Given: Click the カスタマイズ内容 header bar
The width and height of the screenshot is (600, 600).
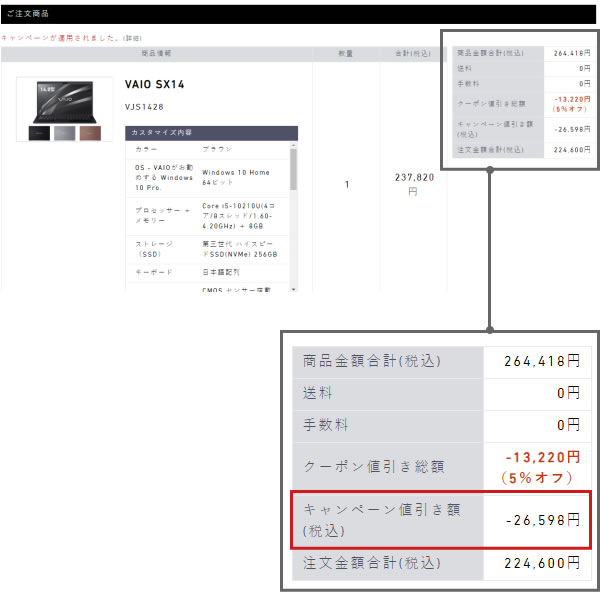Looking at the screenshot, I should 212,133.
